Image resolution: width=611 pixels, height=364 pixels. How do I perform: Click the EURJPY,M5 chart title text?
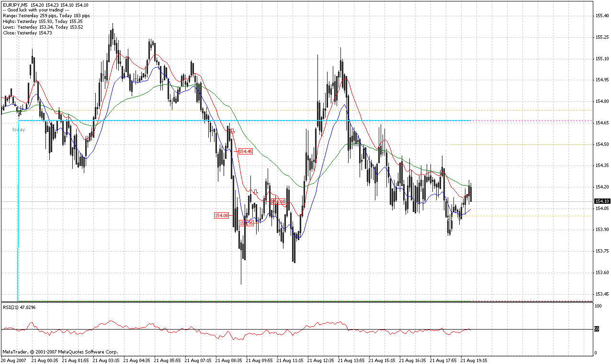pos(15,5)
